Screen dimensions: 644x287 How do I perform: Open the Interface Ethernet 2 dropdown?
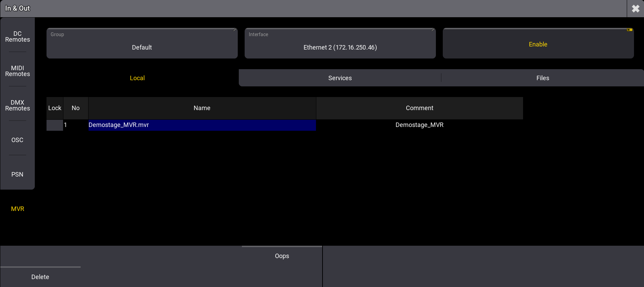click(340, 44)
